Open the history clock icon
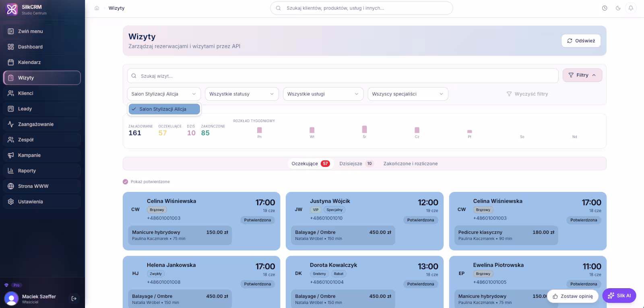Screen dimensions: 644x308 pyautogui.click(x=605, y=8)
